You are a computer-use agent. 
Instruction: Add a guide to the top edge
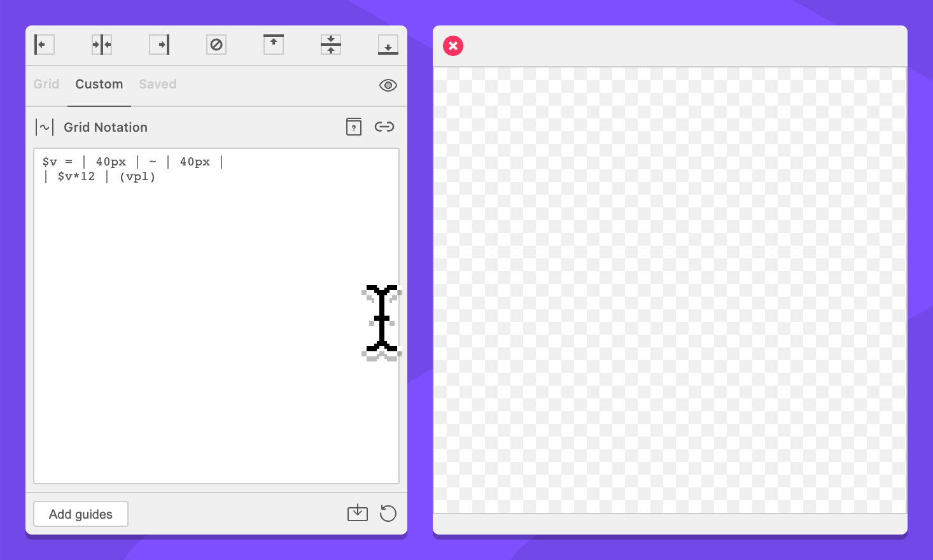(274, 45)
